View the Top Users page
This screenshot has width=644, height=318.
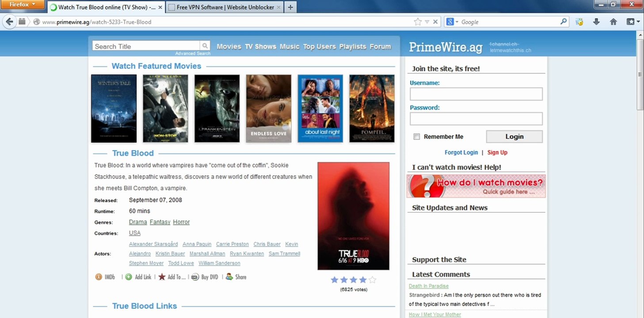point(320,46)
